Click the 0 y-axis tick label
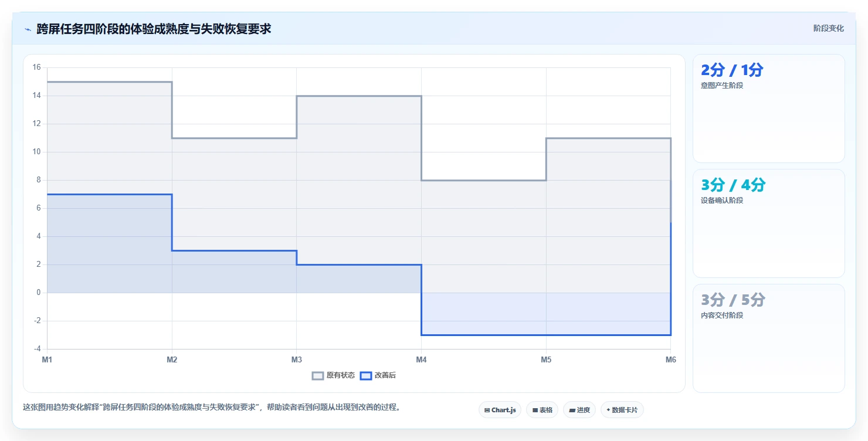 [39, 293]
